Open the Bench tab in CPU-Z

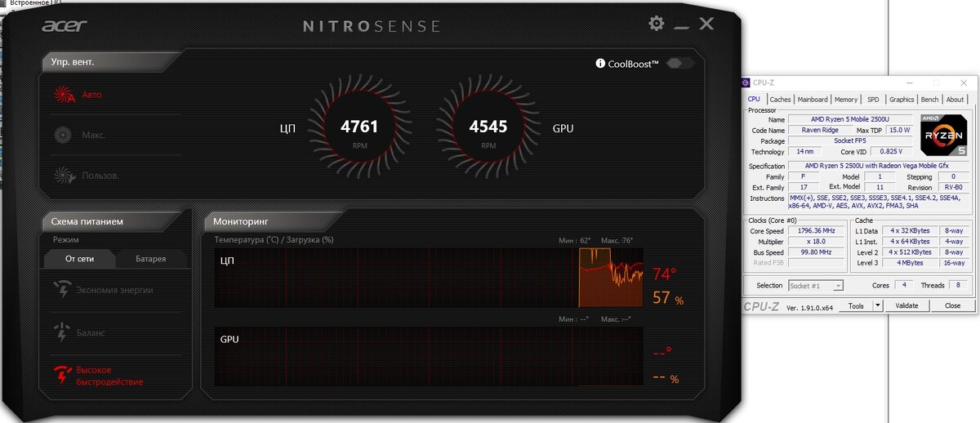929,100
